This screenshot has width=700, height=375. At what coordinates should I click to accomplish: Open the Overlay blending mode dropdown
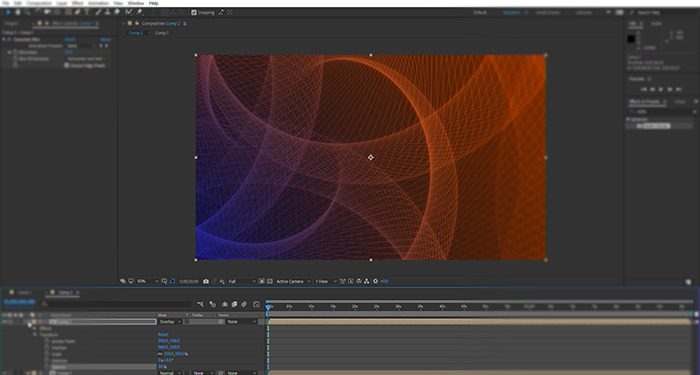tap(170, 321)
